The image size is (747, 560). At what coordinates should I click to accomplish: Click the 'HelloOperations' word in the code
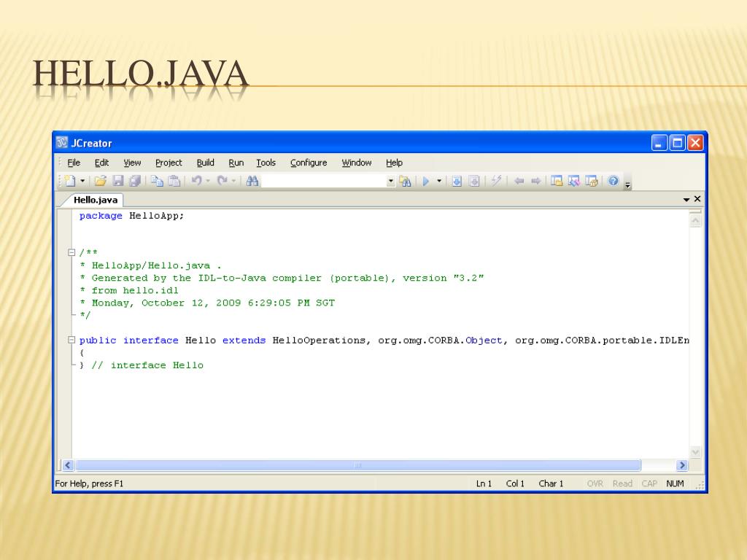pyautogui.click(x=319, y=341)
